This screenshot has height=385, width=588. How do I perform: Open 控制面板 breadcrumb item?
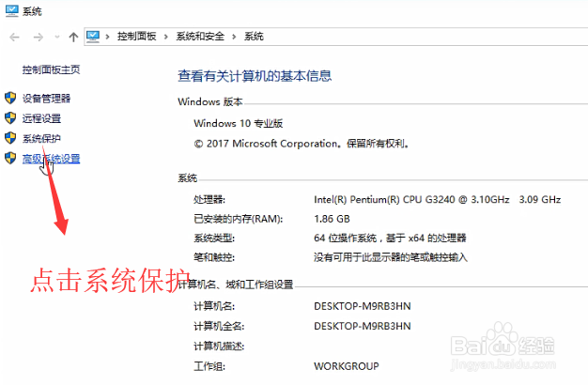[x=136, y=37]
